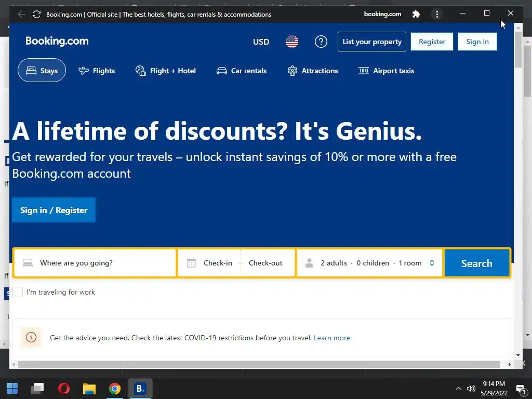
Task: Open File Explorer from the taskbar
Action: (89, 389)
